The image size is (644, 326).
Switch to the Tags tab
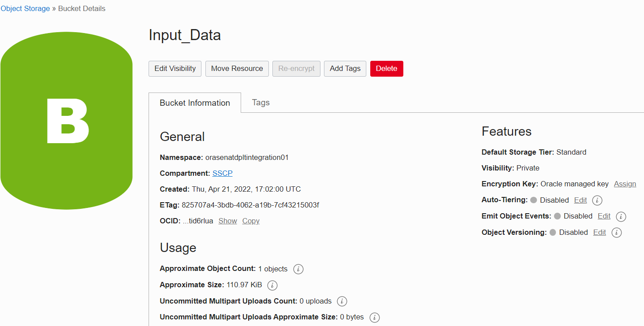coord(261,103)
